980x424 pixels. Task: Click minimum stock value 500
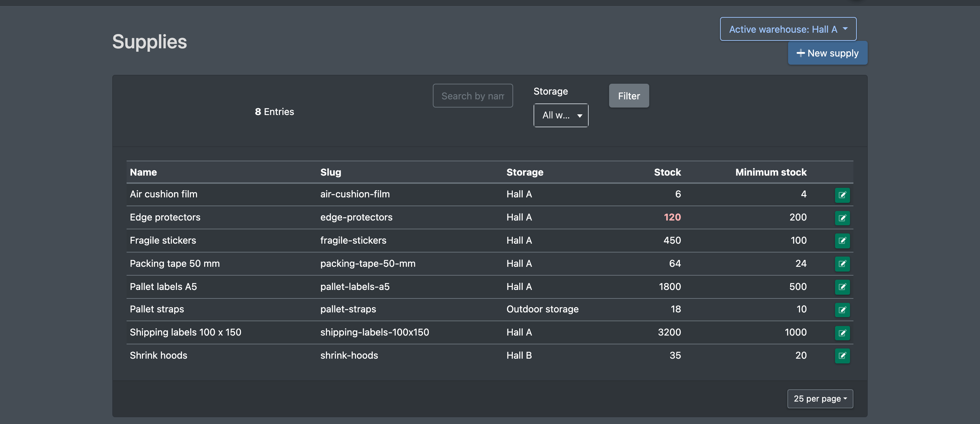798,287
